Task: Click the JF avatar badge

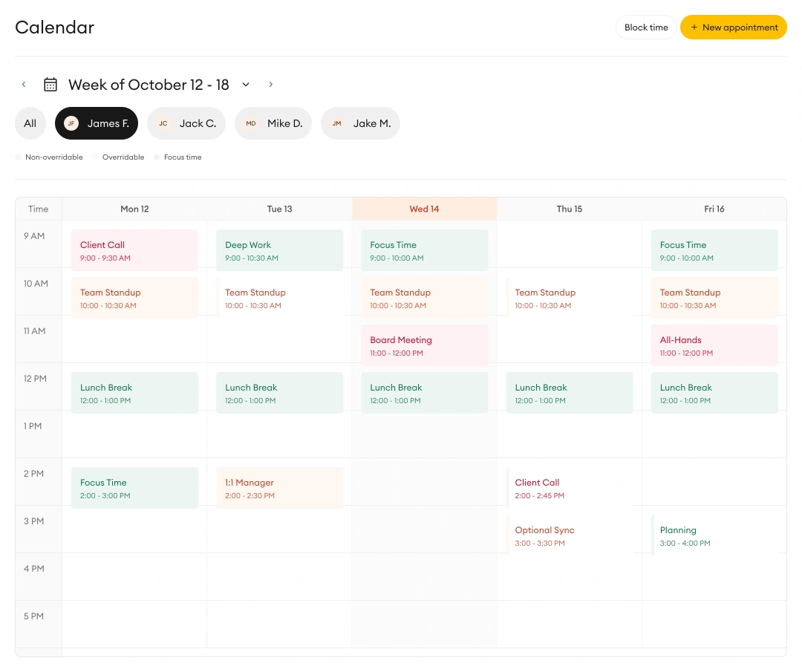Action: point(71,123)
